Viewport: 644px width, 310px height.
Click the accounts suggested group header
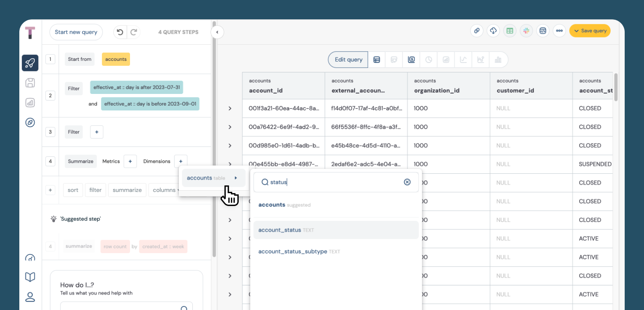point(284,205)
